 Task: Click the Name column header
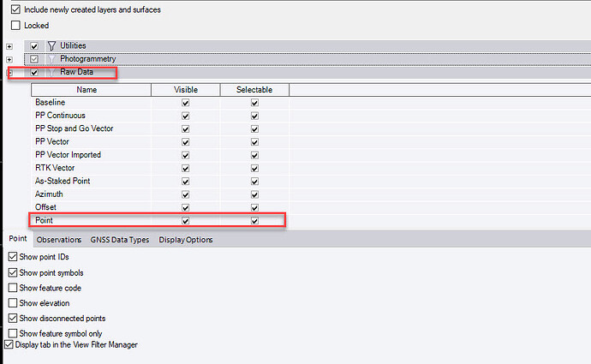[x=87, y=89]
